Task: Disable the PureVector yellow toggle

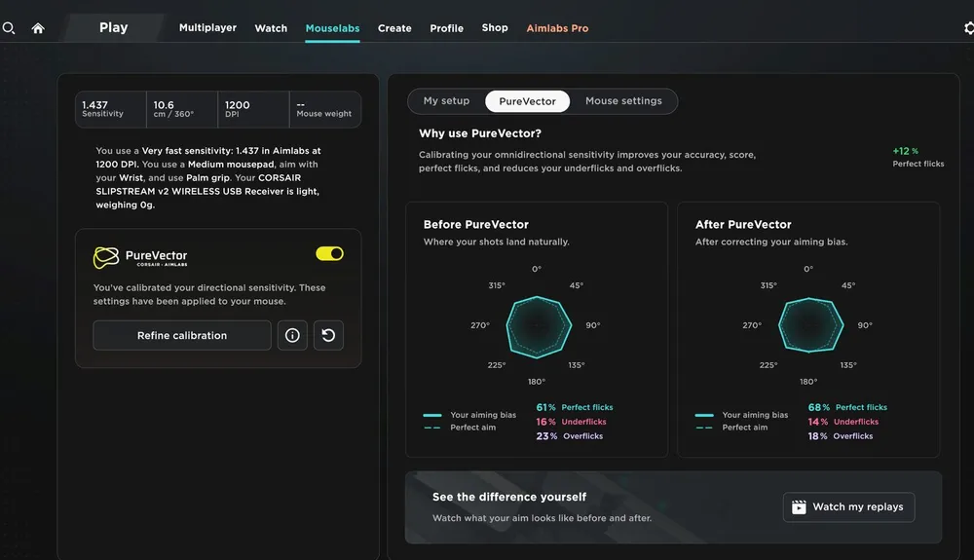Action: pos(329,253)
